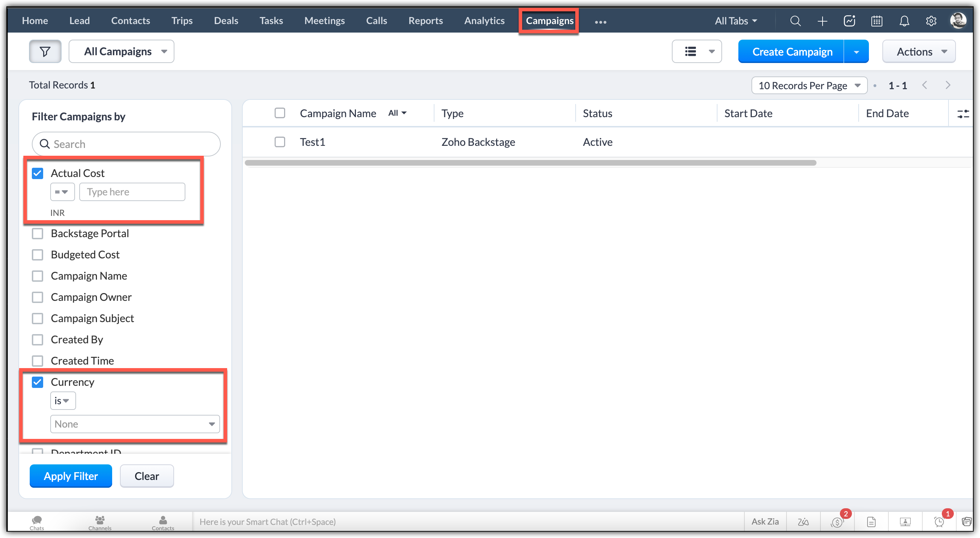Enable the Budgeted Cost filter checkbox

pos(38,254)
